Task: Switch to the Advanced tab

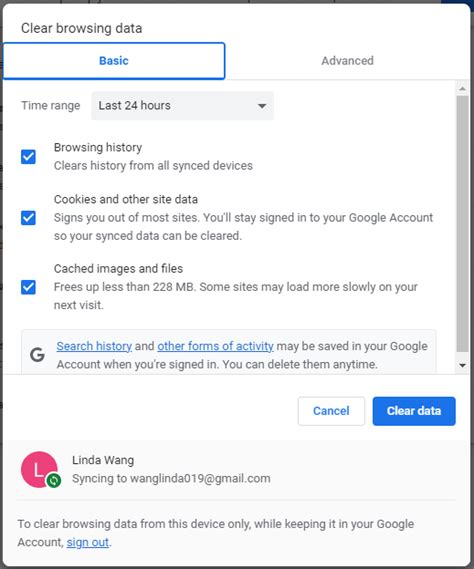Action: (x=347, y=61)
